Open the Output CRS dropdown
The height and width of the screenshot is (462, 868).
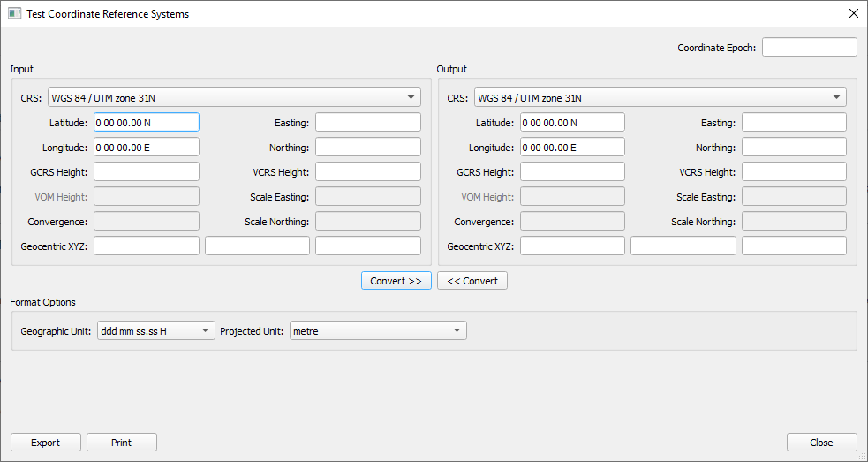pyautogui.click(x=660, y=97)
